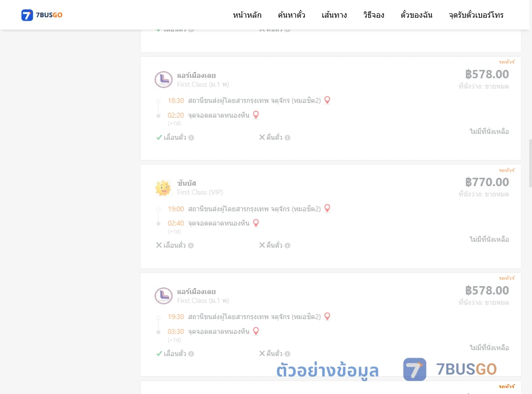Click ไม่มีที่นั่งเหลือ on the 19:00 trip
The image size is (532, 394).
coord(489,239)
